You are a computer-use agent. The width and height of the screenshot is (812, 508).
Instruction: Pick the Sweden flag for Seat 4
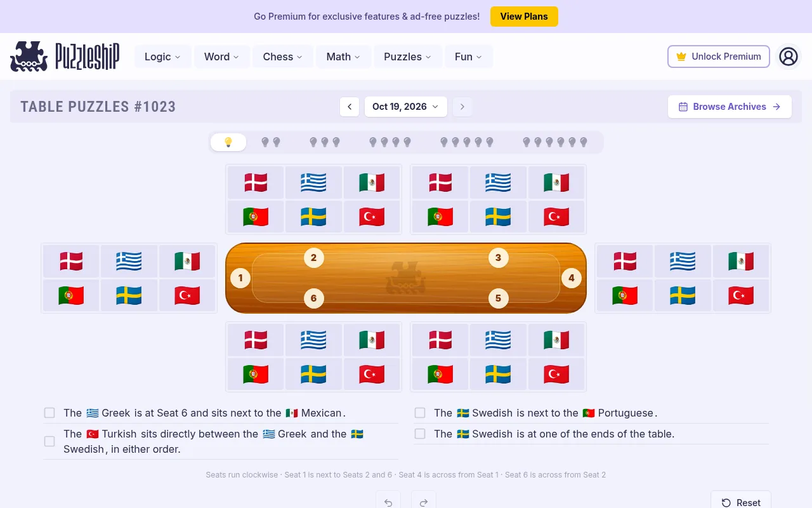point(683,295)
